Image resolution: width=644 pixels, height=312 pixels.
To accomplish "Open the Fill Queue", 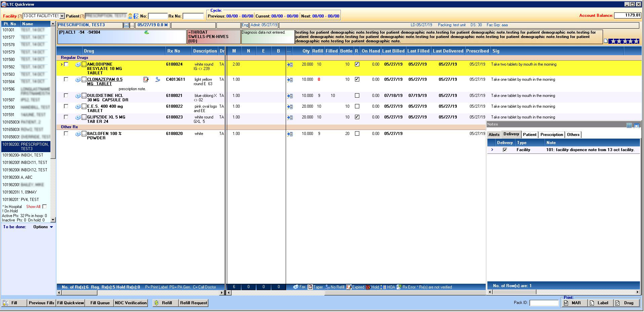I will pos(100,303).
